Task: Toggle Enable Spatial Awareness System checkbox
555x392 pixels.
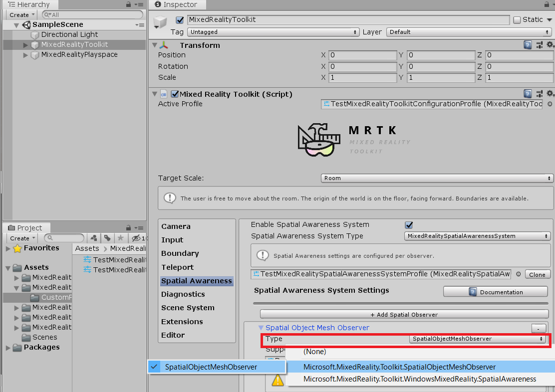Action: point(409,225)
